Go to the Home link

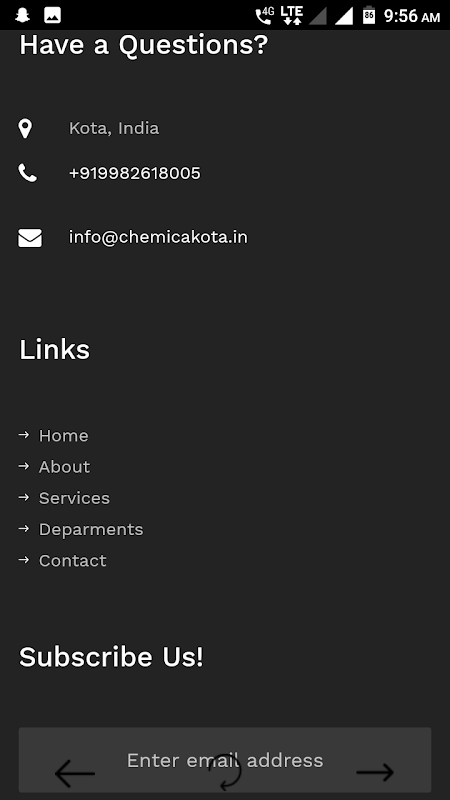point(64,436)
